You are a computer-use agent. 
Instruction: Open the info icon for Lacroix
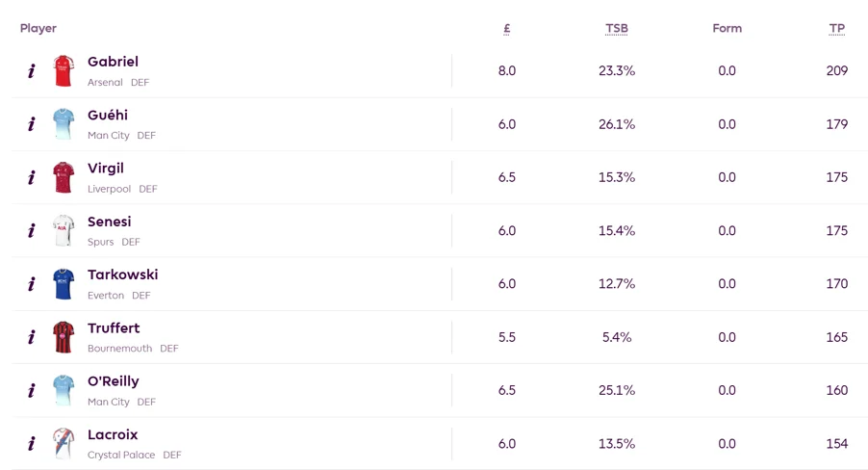(x=32, y=443)
